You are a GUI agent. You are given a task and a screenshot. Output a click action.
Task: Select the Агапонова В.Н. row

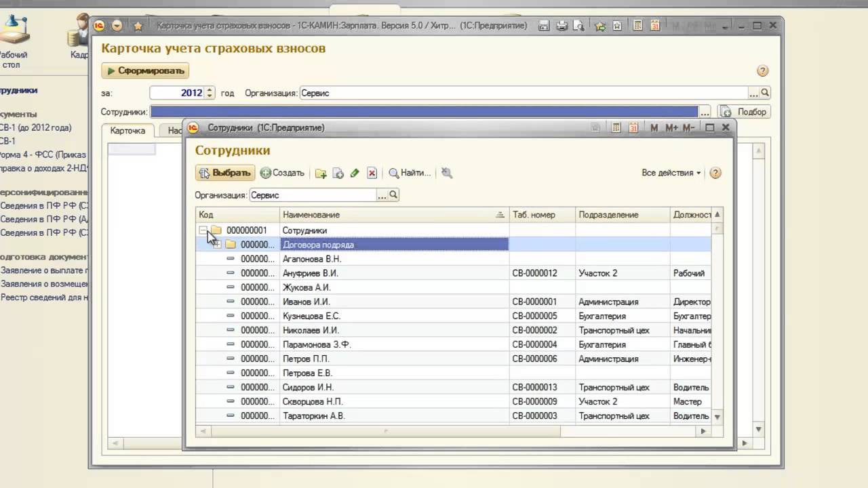454,259
